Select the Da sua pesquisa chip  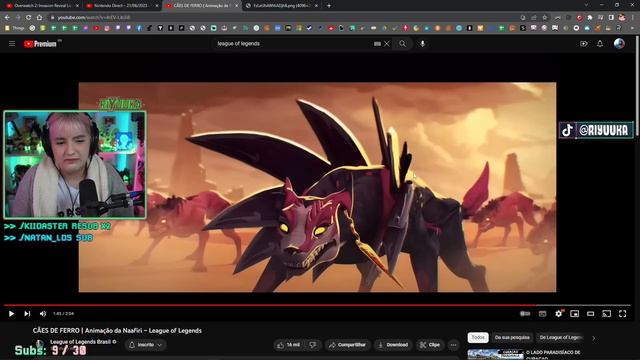click(x=512, y=338)
